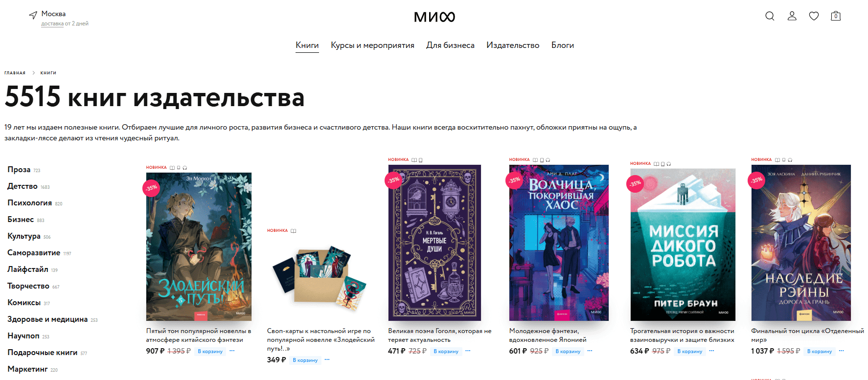868x380 pixels.
Task: Open the user account profile icon
Action: coord(792,16)
